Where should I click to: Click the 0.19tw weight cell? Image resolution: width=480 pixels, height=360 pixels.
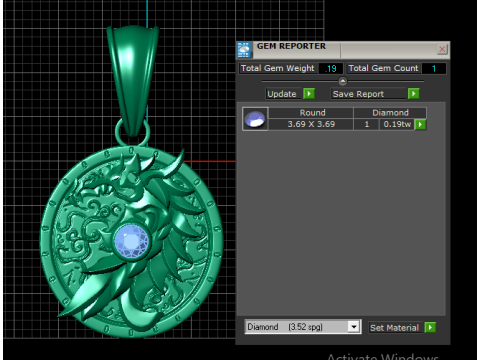tap(397, 124)
